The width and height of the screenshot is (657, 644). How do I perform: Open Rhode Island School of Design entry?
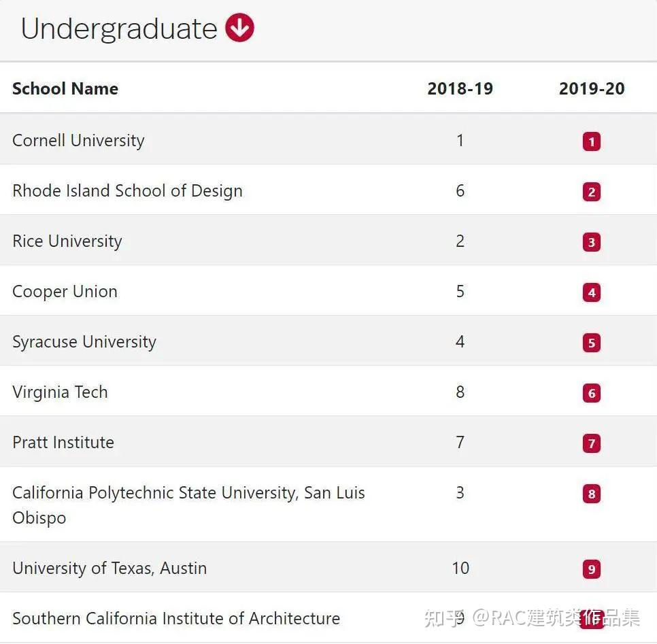point(127,191)
